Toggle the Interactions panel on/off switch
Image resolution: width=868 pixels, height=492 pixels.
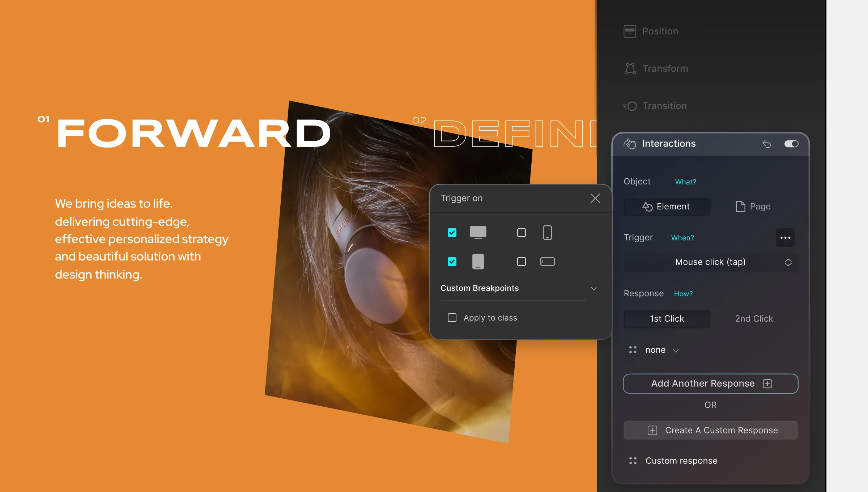pos(792,143)
